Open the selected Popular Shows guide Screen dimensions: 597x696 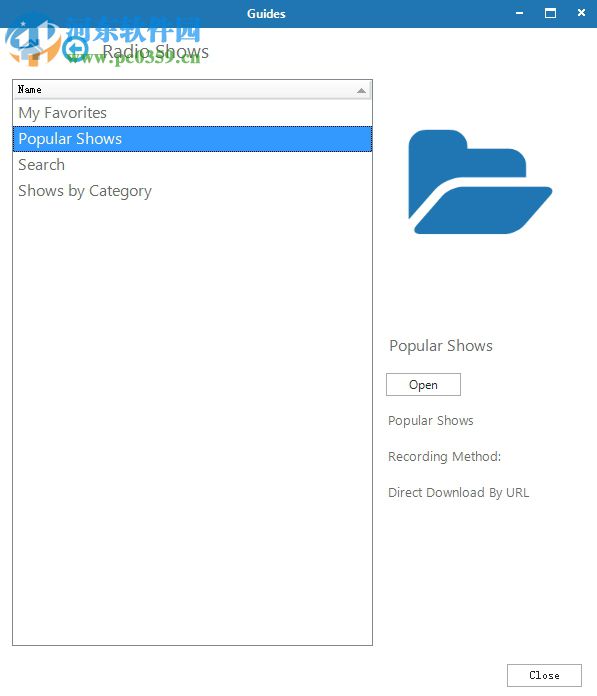[423, 384]
